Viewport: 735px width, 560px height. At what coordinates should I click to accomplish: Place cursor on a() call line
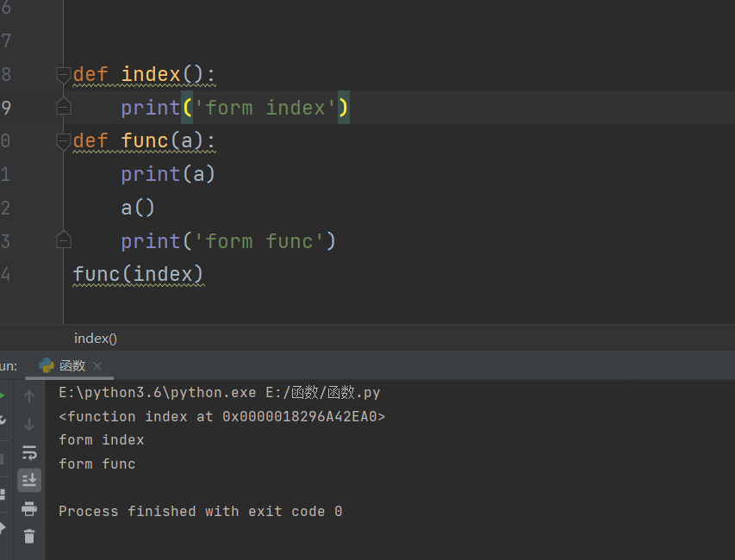click(x=137, y=208)
